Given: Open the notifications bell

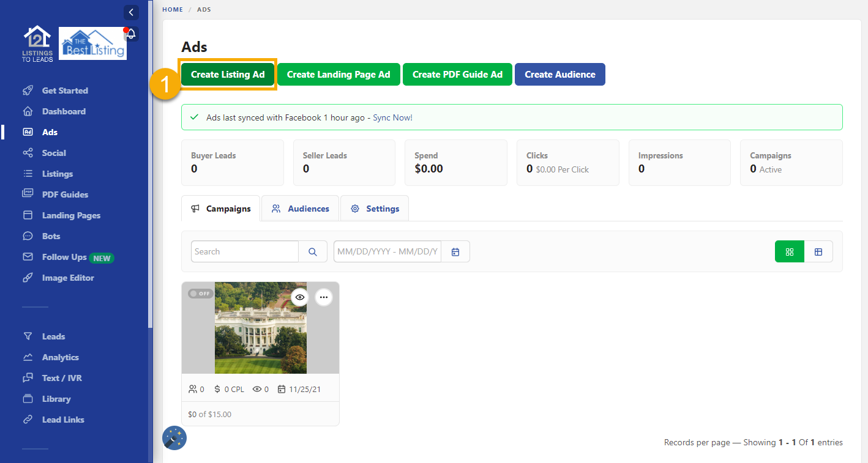Looking at the screenshot, I should coord(130,35).
